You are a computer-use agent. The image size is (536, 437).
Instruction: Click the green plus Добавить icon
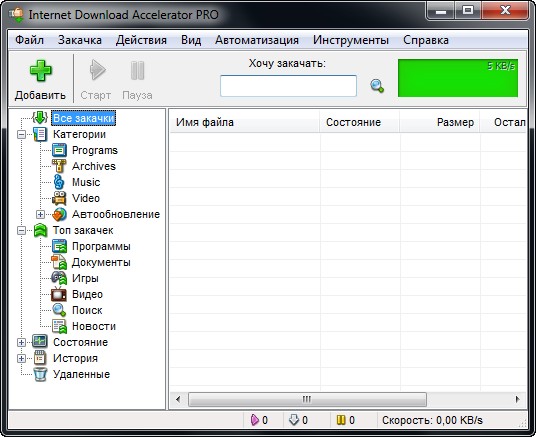[40, 71]
